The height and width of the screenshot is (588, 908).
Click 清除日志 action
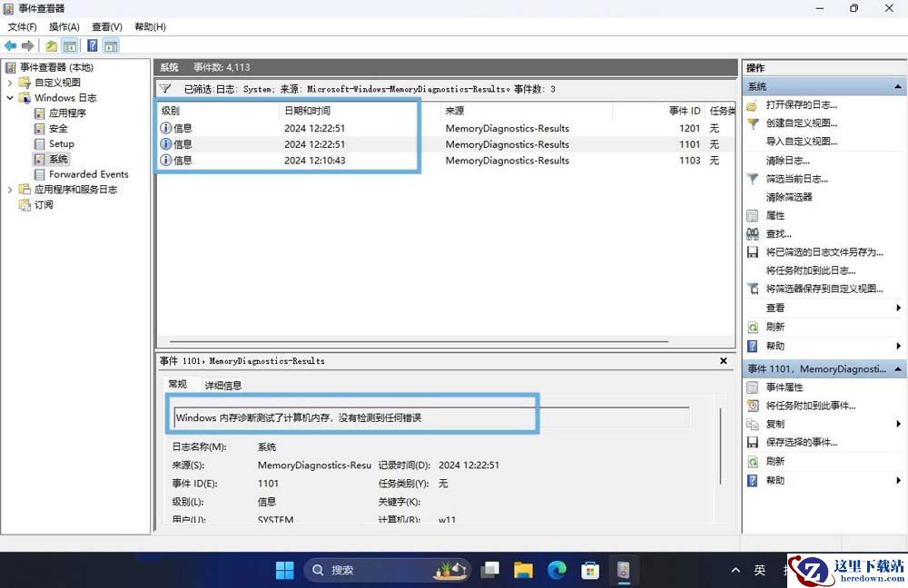tap(787, 161)
